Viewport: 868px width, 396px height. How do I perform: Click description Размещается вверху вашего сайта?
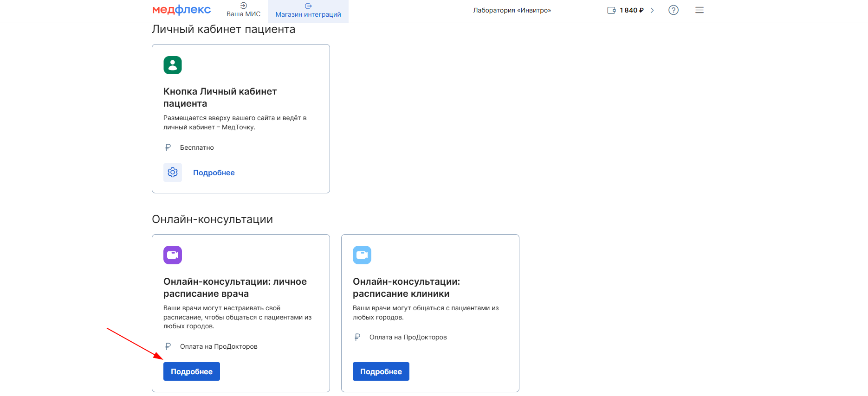pos(235,122)
